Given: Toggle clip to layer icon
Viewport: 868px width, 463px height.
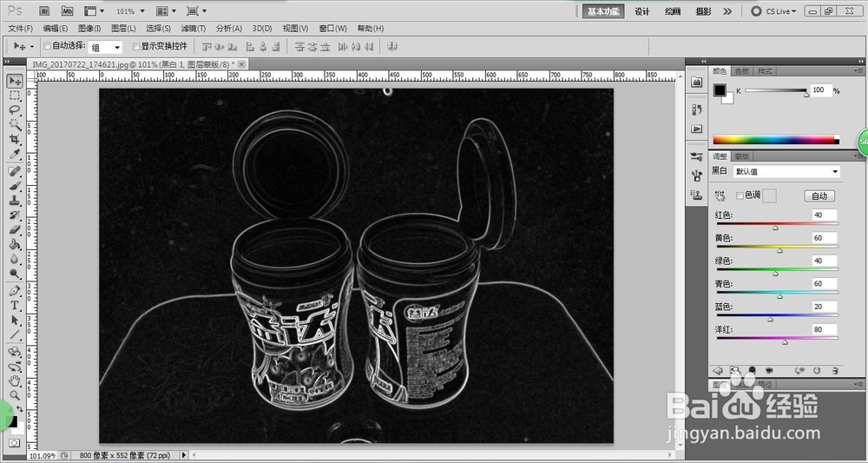Looking at the screenshot, I should click(x=753, y=371).
